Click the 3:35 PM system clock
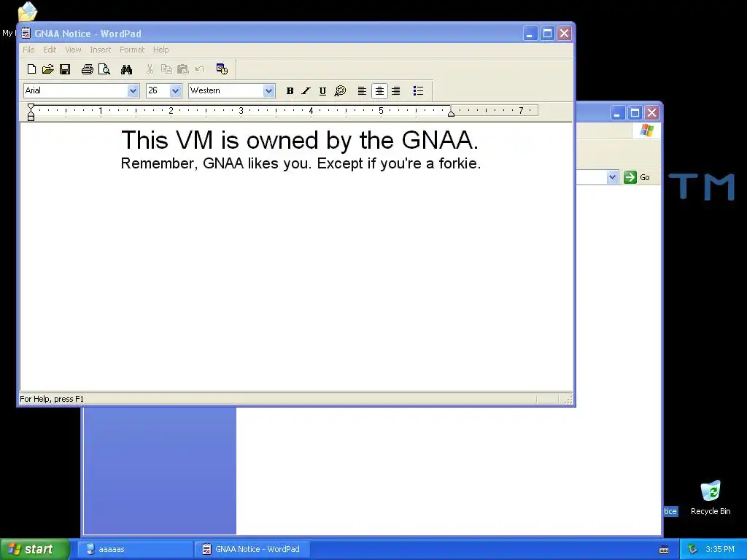 (720, 549)
